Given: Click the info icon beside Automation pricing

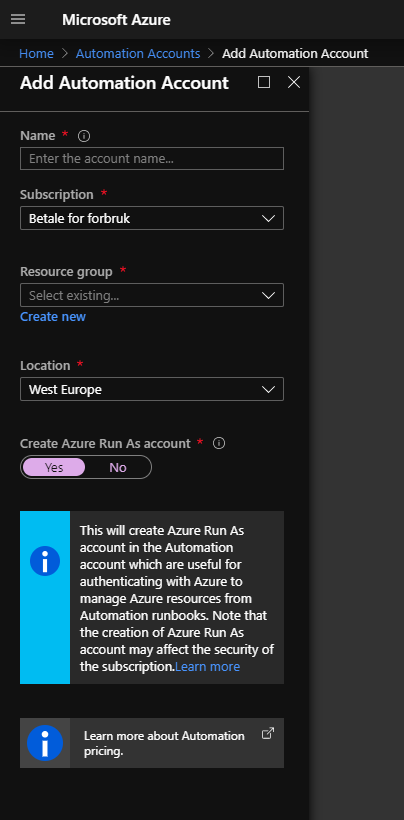Looking at the screenshot, I should click(x=45, y=743).
